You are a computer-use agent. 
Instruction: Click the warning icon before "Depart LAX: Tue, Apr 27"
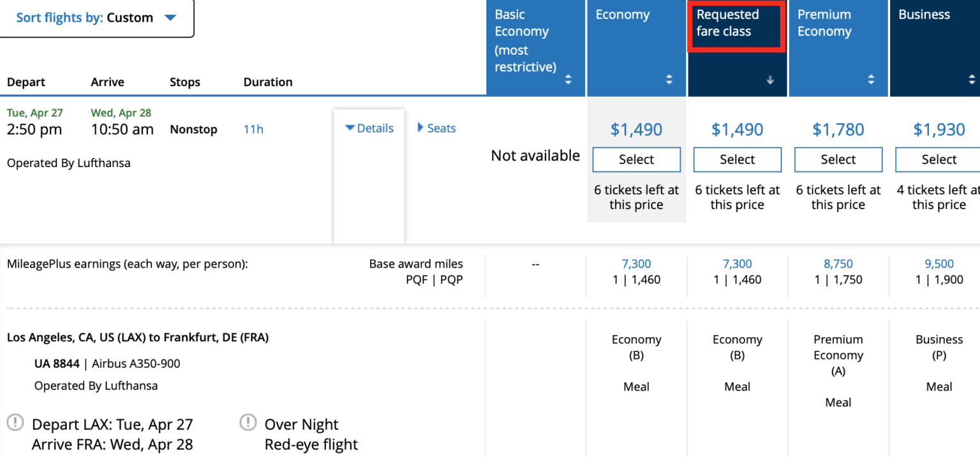[x=14, y=422]
